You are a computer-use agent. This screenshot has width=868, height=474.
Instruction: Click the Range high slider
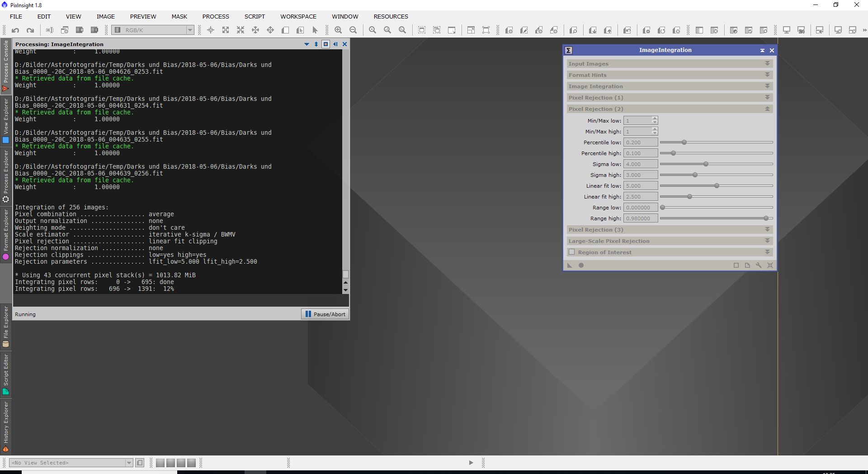point(716,218)
